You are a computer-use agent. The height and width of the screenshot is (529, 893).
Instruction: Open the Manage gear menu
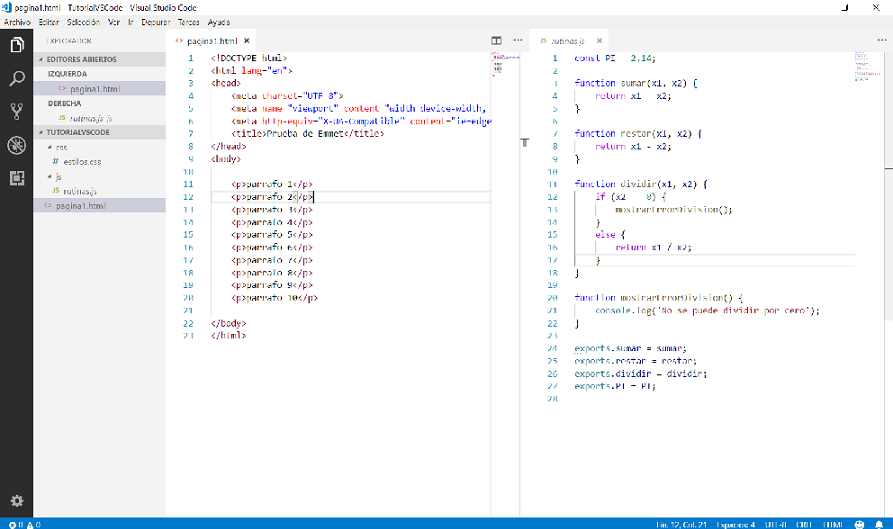tap(17, 501)
